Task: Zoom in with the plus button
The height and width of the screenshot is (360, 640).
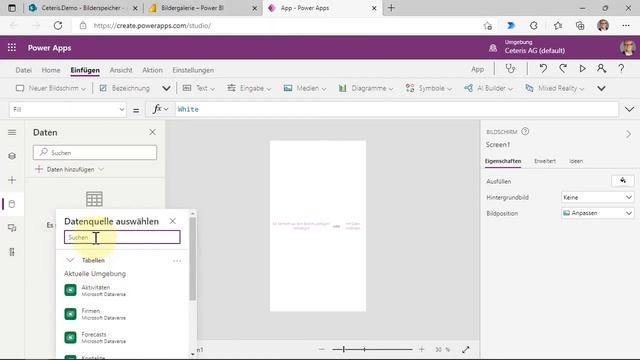Action: [x=422, y=349]
